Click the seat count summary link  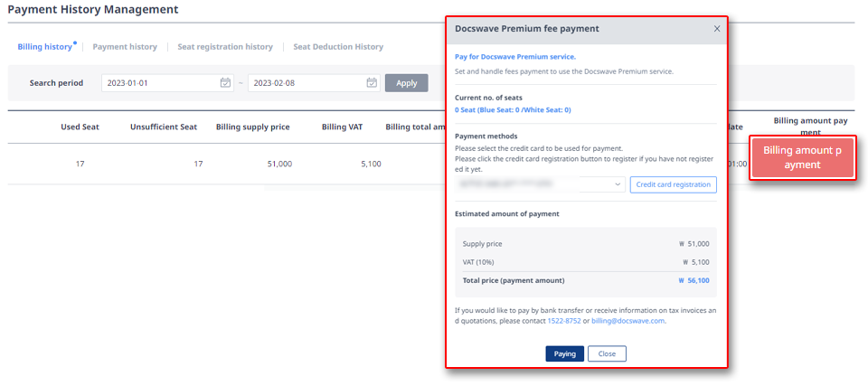[513, 110]
